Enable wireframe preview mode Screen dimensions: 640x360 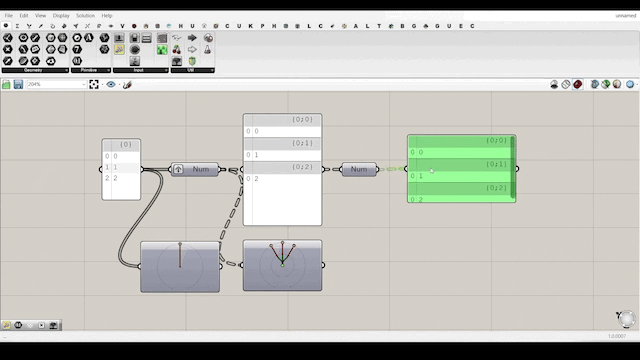pyautogui.click(x=566, y=84)
